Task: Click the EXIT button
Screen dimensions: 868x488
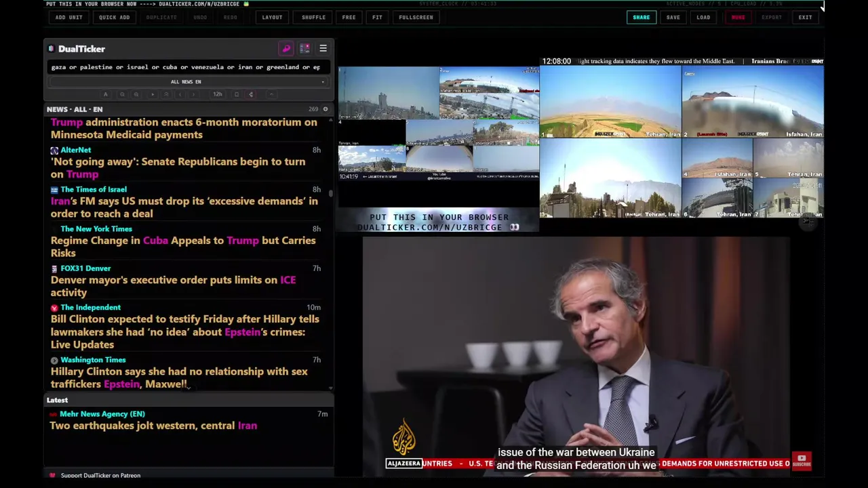Action: [805, 17]
